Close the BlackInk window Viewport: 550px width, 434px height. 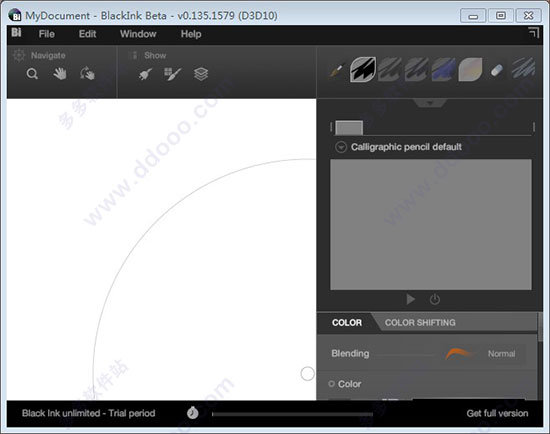pos(528,16)
